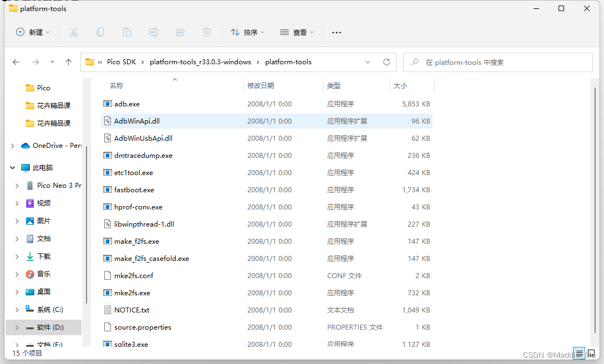
Task: Switch to details view icon in status bar
Action: [579, 353]
